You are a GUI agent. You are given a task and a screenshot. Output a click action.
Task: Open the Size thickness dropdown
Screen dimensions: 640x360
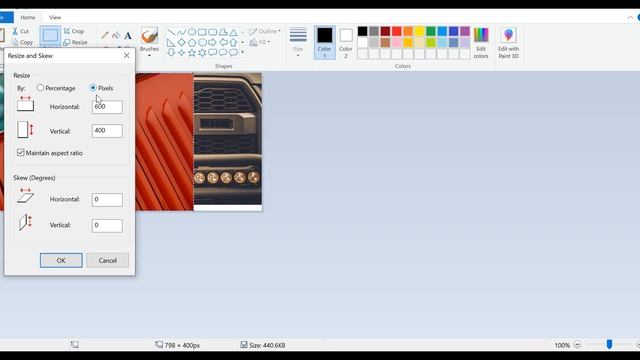pyautogui.click(x=298, y=42)
